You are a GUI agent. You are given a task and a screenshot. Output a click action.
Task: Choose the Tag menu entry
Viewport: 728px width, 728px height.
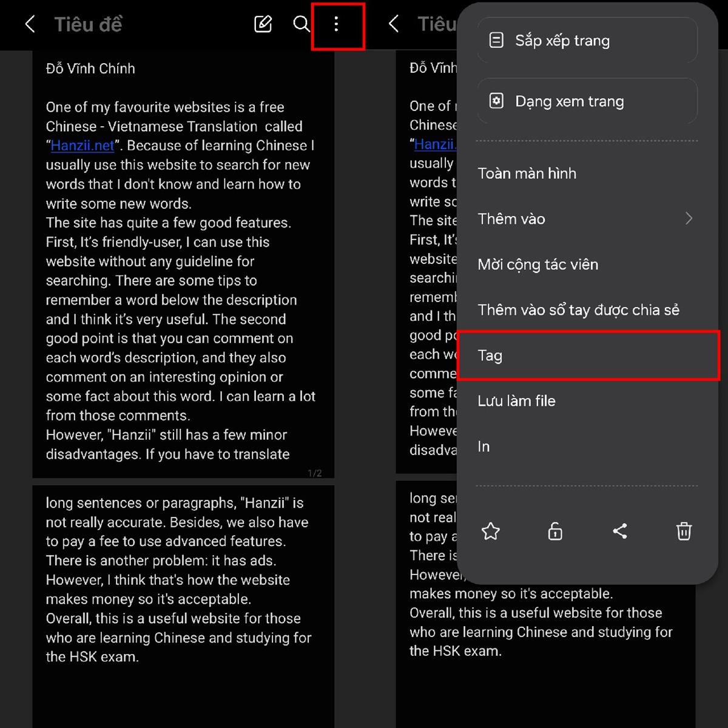coord(588,356)
